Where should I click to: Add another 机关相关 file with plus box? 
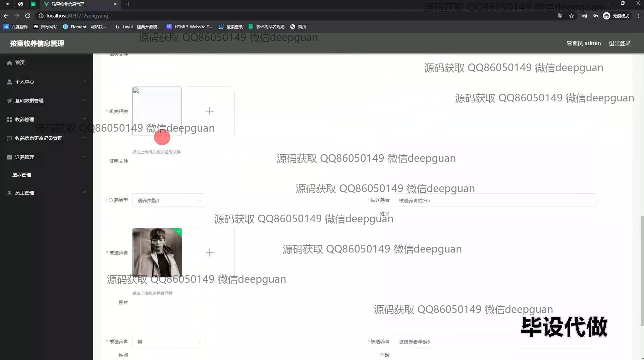tap(210, 111)
